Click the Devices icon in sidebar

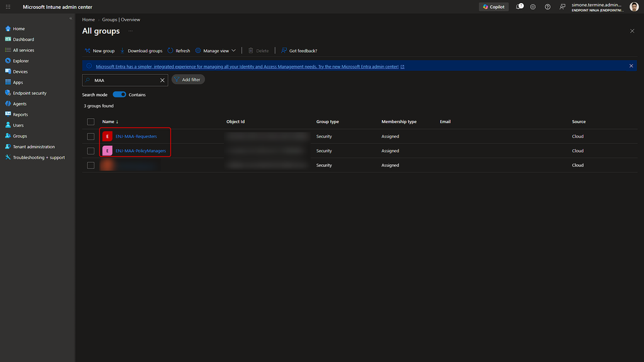pos(8,72)
